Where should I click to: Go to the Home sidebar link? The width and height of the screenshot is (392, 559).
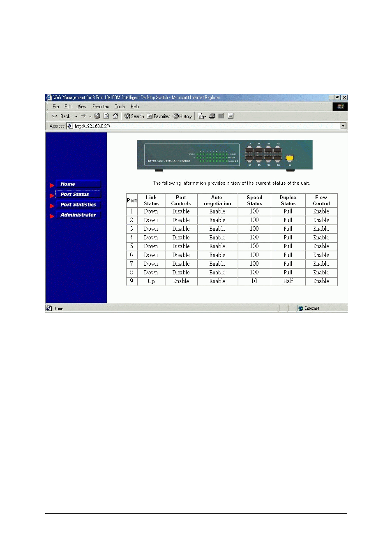[78, 184]
